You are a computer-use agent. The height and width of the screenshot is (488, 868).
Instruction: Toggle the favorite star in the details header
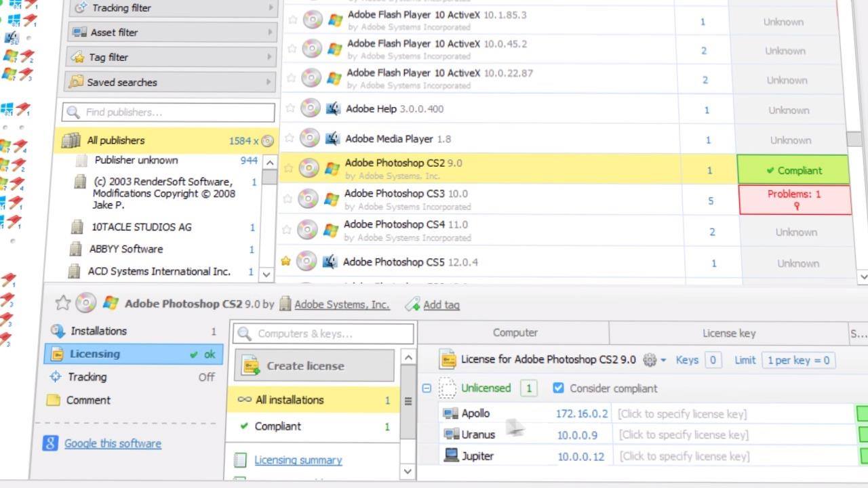coord(63,303)
